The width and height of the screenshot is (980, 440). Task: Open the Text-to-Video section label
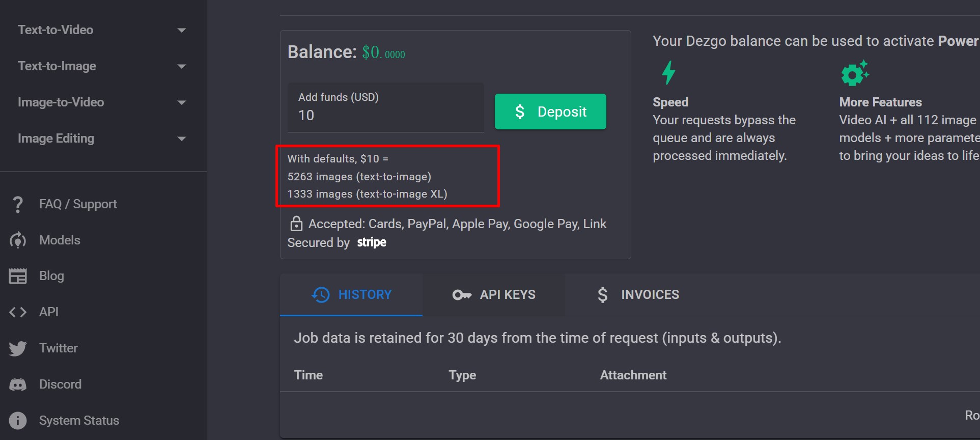55,30
